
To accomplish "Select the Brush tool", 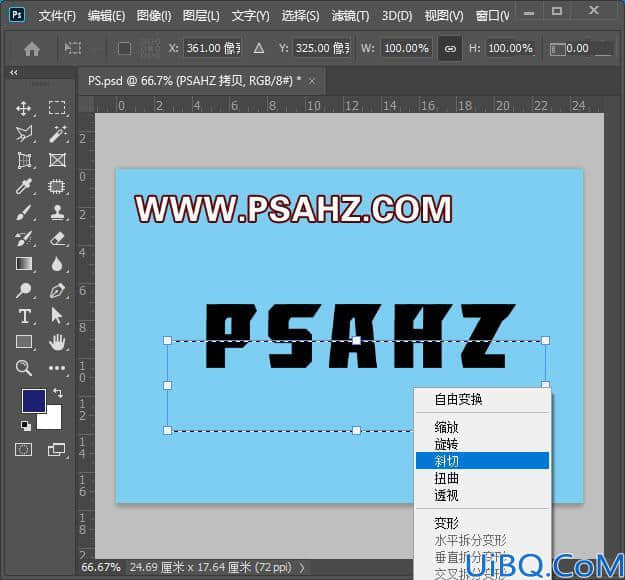I will click(24, 212).
